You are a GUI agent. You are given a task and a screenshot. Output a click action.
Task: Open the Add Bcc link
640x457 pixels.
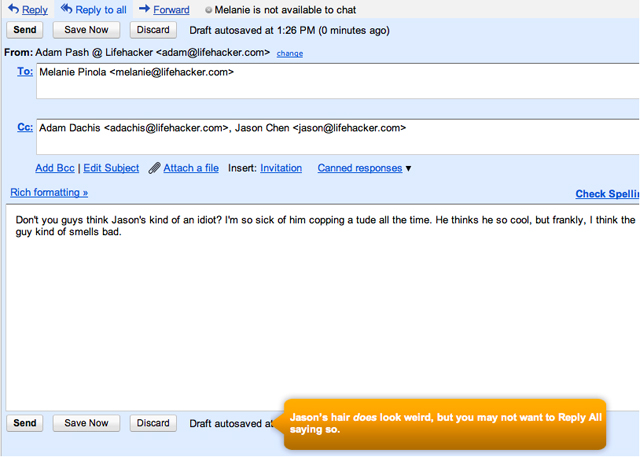coord(56,168)
